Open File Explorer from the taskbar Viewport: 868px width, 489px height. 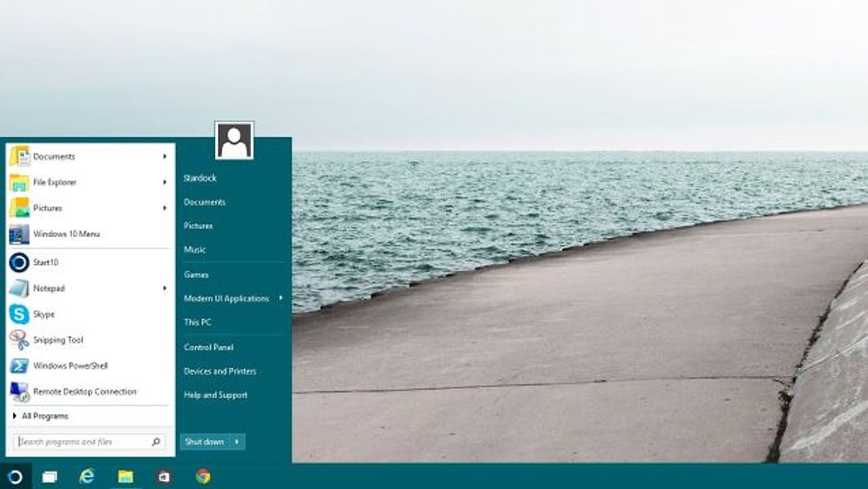[125, 476]
